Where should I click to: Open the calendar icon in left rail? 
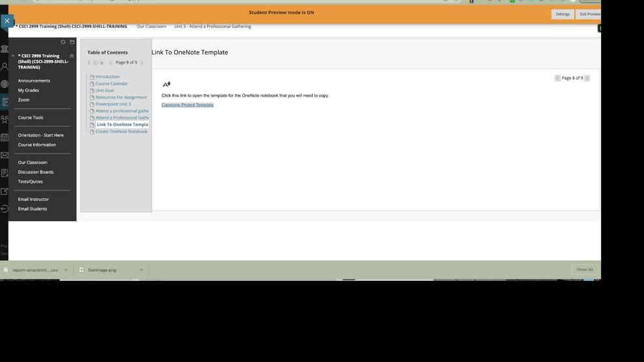5,138
